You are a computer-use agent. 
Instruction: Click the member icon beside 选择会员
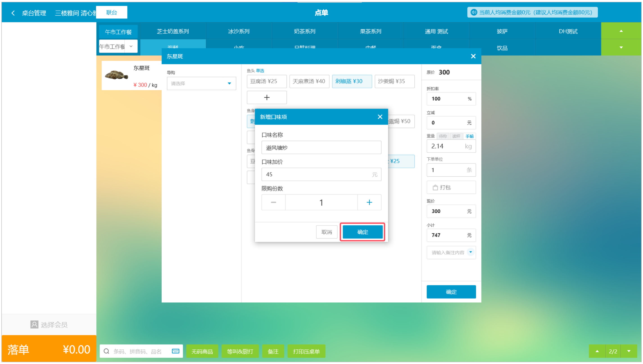(34, 324)
